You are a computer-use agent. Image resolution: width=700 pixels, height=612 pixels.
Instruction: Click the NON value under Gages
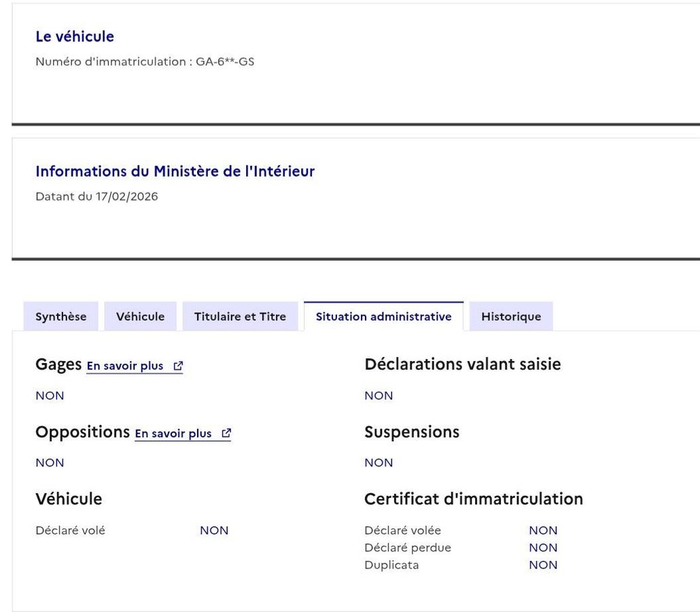click(50, 396)
